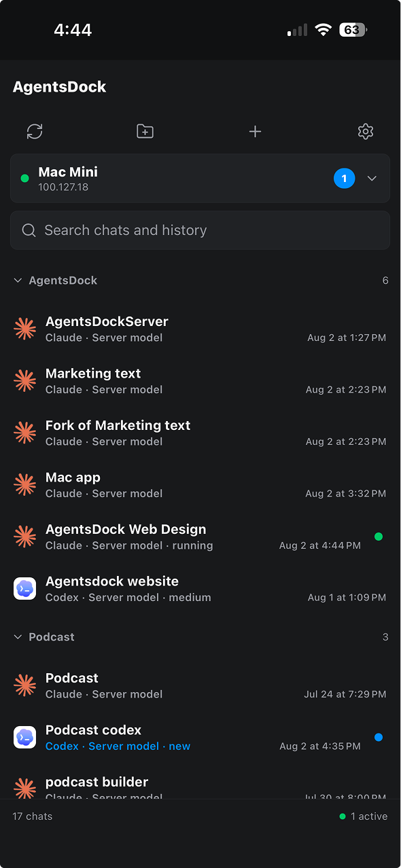Tap Claude icon beside Fork of Marketing text
401x868 pixels.
coord(25,433)
